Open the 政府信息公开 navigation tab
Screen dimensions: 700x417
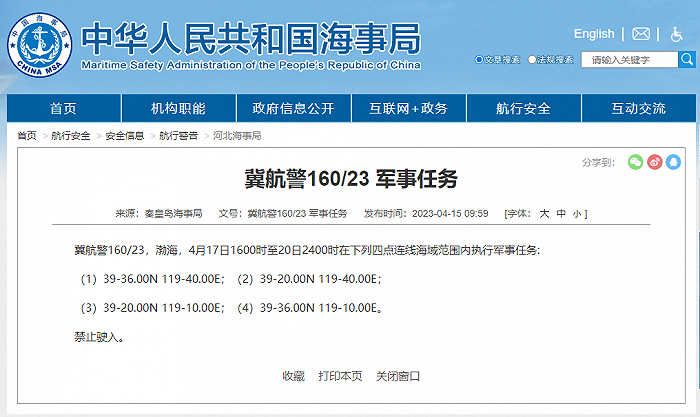pyautogui.click(x=294, y=108)
